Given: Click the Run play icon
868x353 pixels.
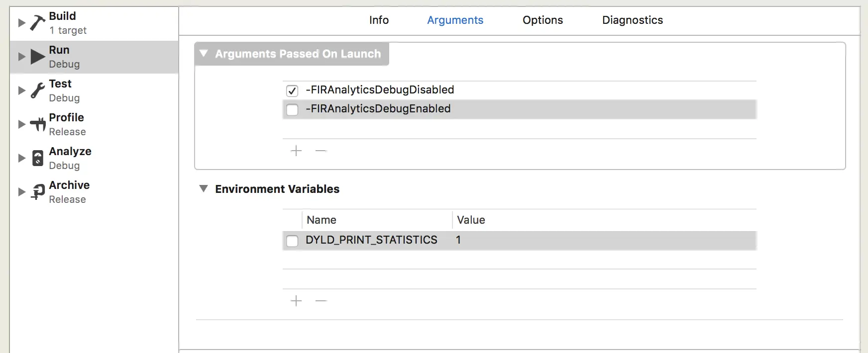Looking at the screenshot, I should click(37, 57).
